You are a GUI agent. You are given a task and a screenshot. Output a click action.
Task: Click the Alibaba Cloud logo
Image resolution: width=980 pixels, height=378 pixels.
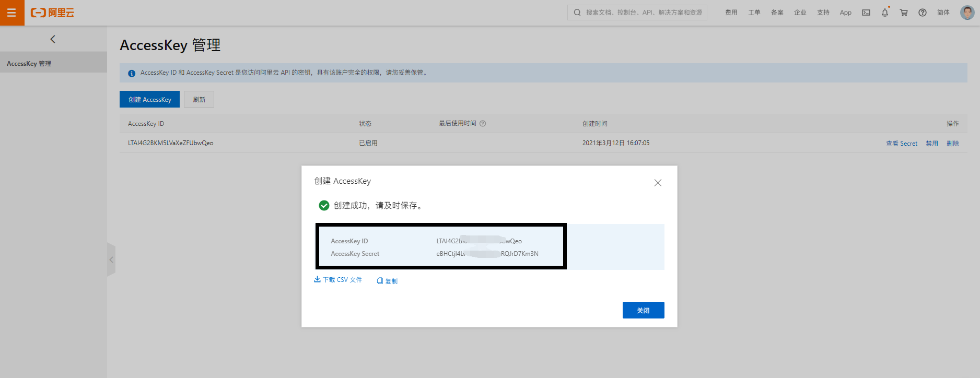[x=52, y=13]
